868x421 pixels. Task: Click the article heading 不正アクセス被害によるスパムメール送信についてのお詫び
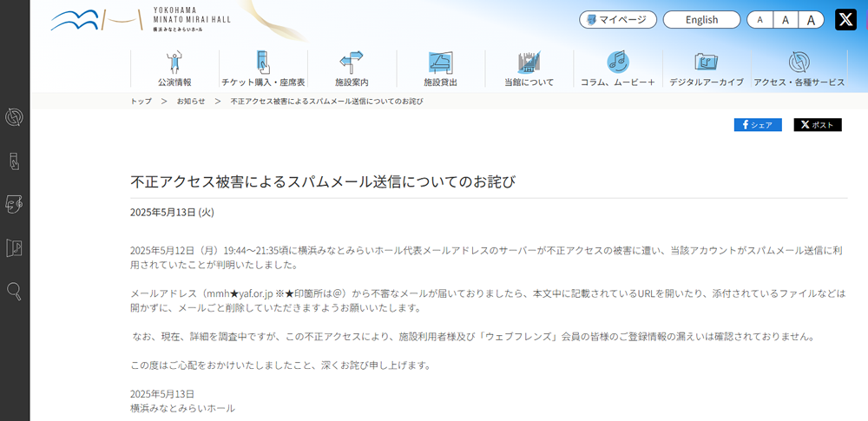point(323,181)
